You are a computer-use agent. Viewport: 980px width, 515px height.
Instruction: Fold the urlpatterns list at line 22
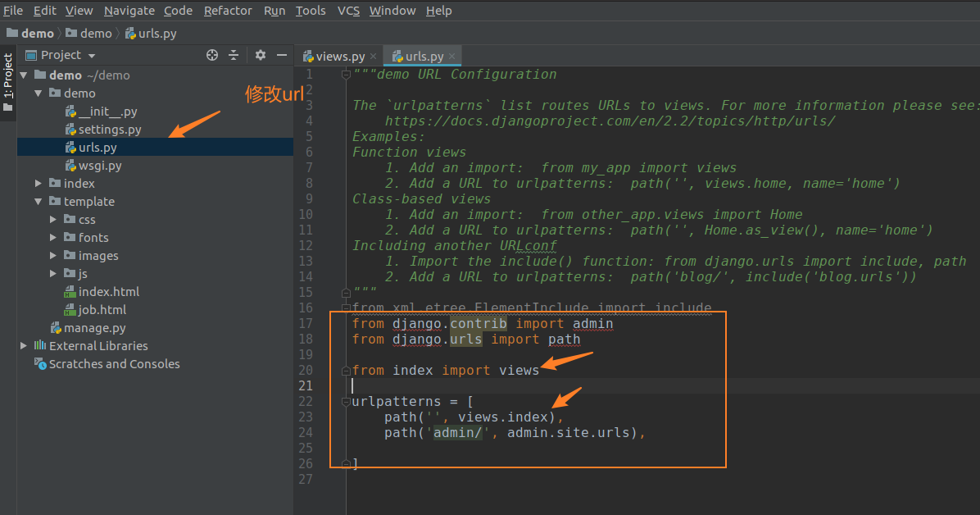346,402
